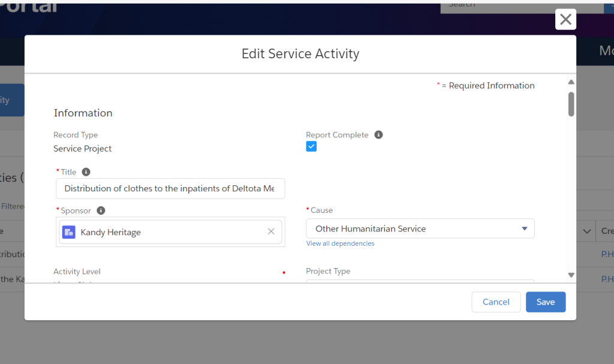Click the Title input field
The image size is (614, 364).
170,188
